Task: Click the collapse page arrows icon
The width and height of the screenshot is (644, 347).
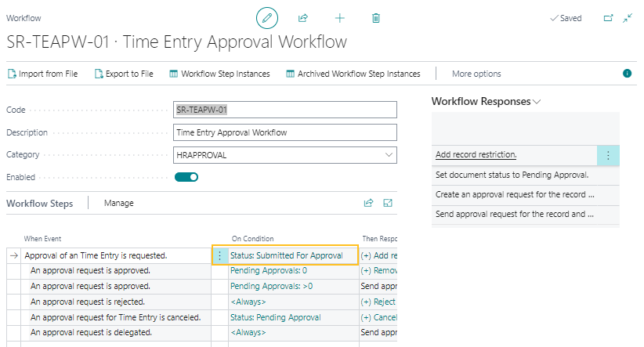Action: click(628, 18)
